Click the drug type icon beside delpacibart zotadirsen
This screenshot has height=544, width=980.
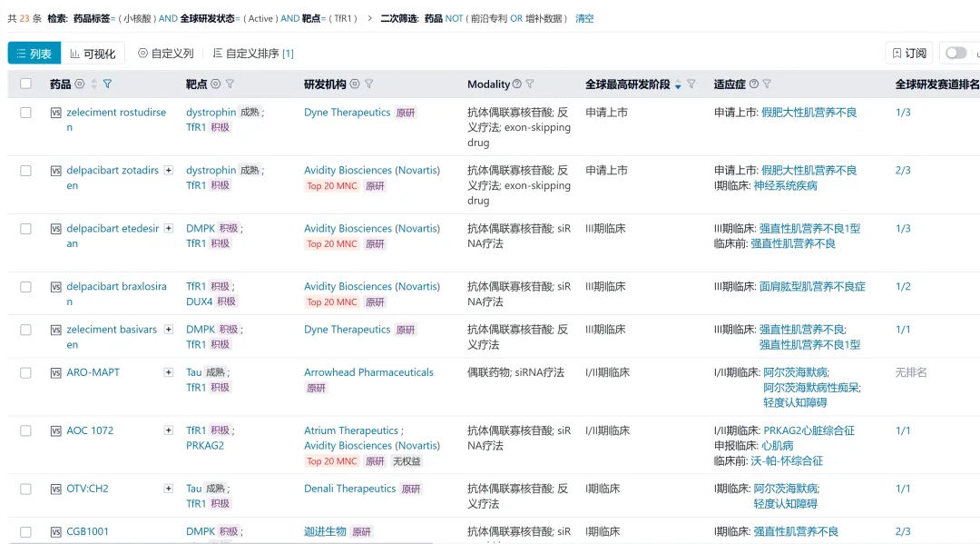click(x=55, y=171)
